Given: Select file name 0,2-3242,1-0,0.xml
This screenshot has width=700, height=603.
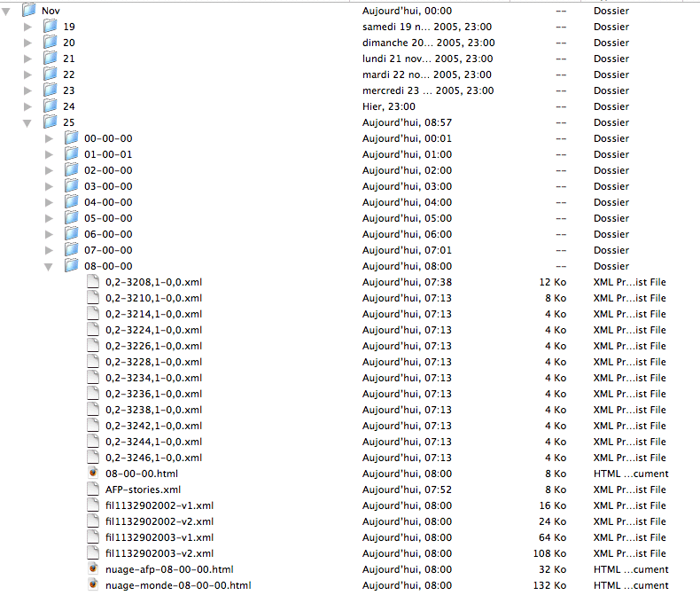Looking at the screenshot, I should [x=153, y=427].
